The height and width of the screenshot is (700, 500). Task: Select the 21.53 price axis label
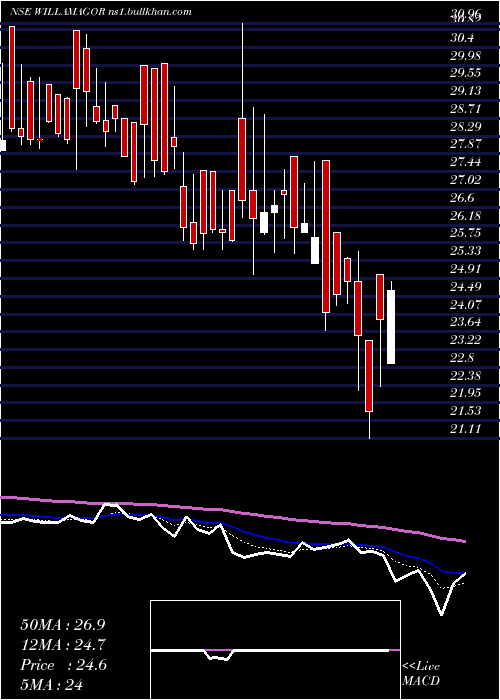466,411
